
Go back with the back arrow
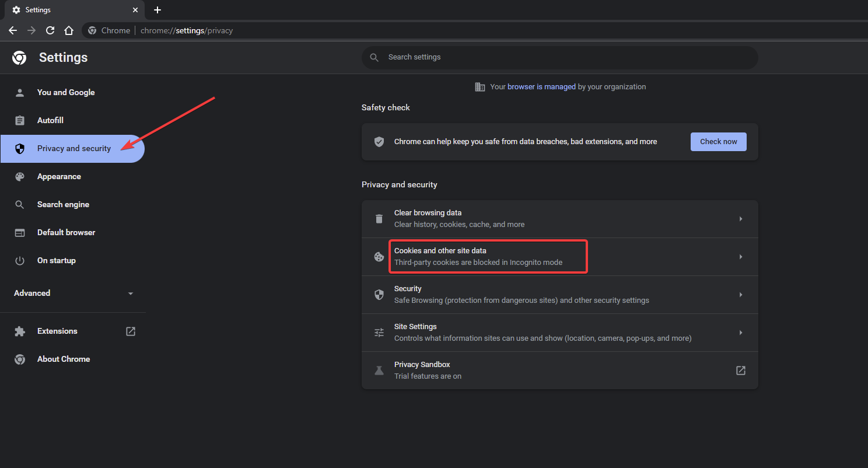pos(13,30)
